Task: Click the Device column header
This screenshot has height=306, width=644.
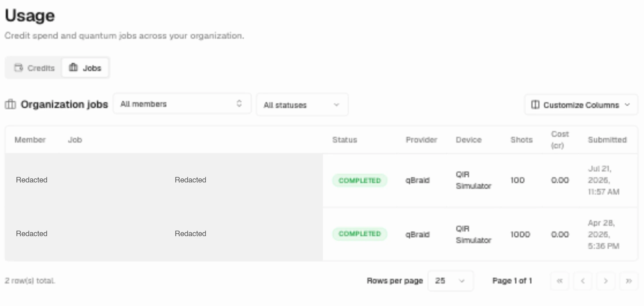Action: pyautogui.click(x=469, y=140)
